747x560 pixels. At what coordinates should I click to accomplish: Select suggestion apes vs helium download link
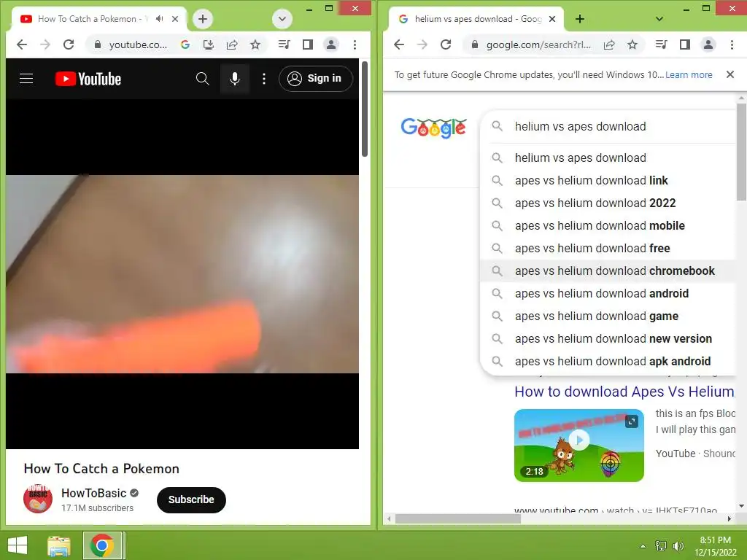tap(608, 181)
